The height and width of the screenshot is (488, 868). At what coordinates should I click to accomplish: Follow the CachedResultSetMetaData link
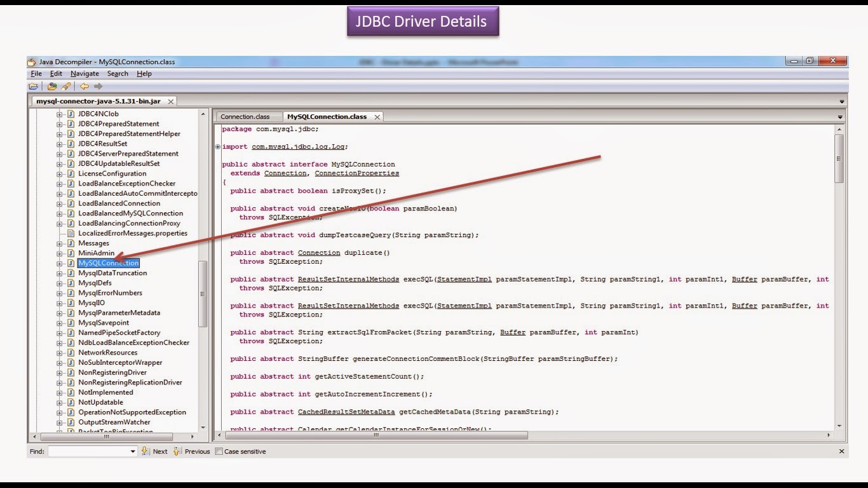coord(346,412)
